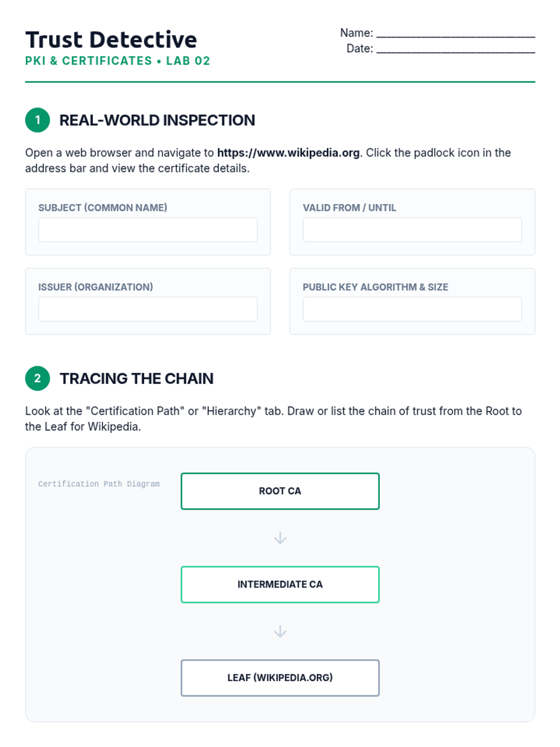This screenshot has width=560, height=747.
Task: Click the green number 1 badge
Action: [x=37, y=120]
